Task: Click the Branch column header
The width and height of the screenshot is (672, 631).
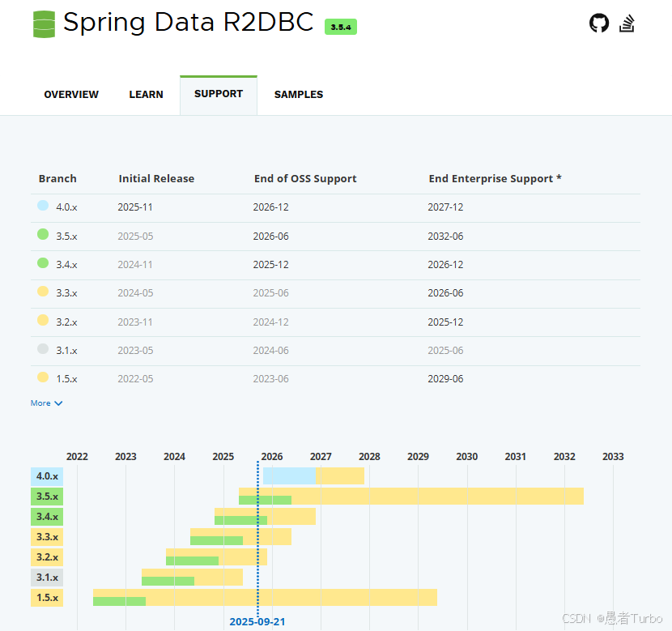Action: point(57,178)
